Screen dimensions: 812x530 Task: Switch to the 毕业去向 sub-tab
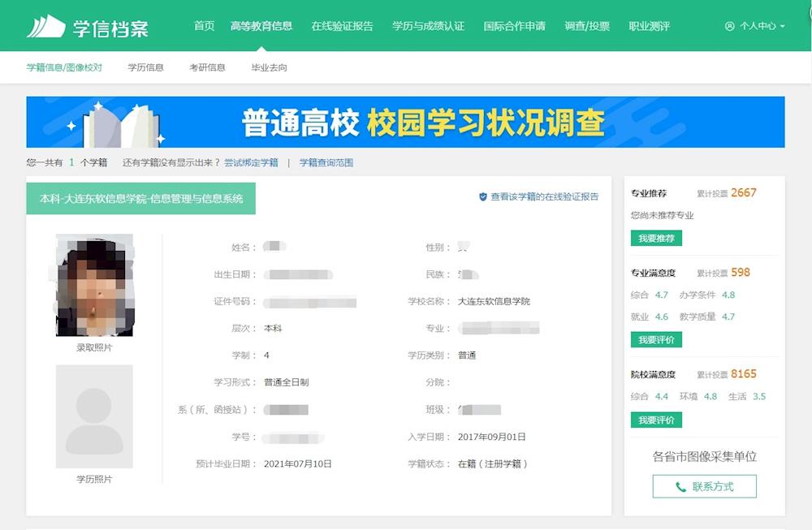(x=269, y=67)
